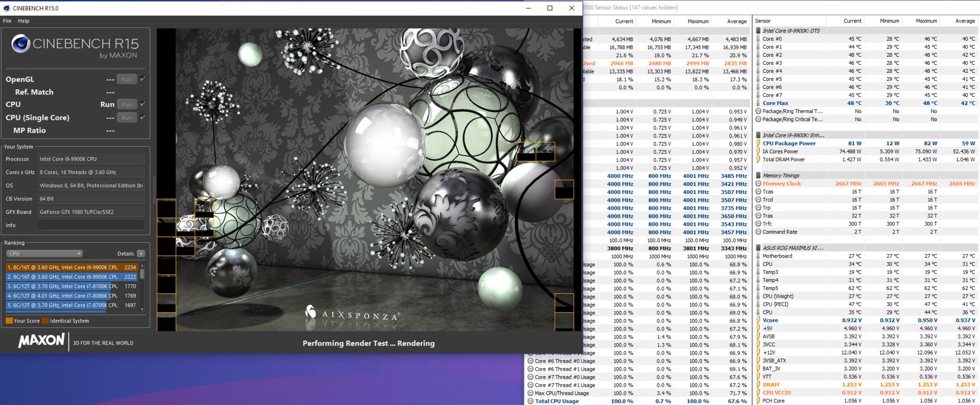Viewport: 980px width, 405px height.
Task: Click the Info text field
Action: tap(91, 225)
